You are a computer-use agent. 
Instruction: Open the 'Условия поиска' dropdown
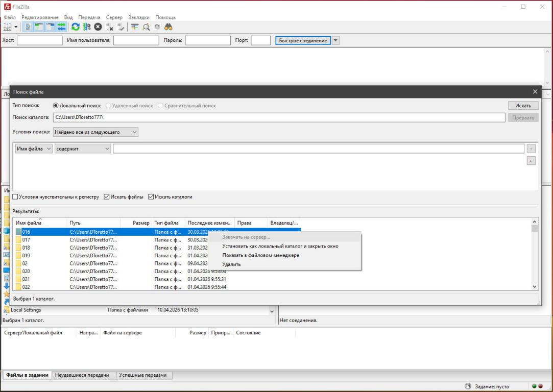[x=95, y=132]
